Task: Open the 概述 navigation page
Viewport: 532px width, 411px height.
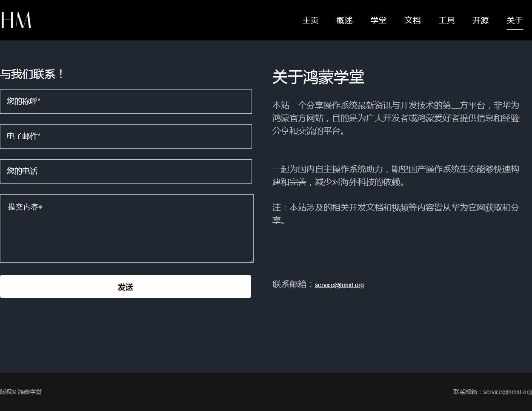Action: 344,20
